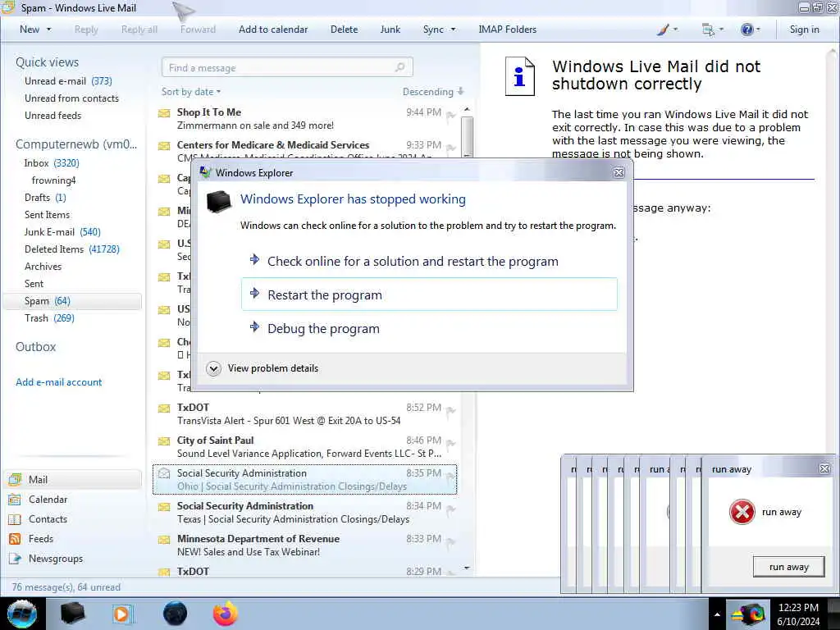The height and width of the screenshot is (630, 840).
Task: Toggle flag on City of Saint Paul message
Action: pos(451,443)
